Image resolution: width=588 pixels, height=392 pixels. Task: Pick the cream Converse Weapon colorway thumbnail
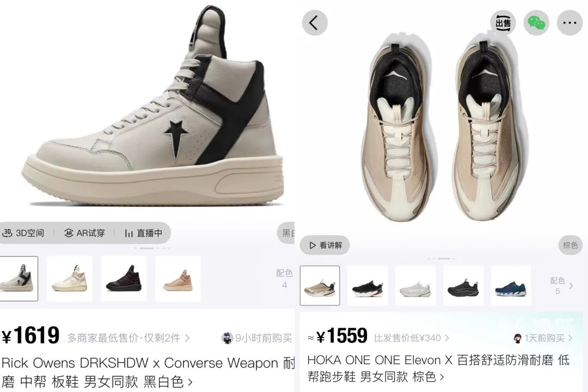click(x=70, y=279)
